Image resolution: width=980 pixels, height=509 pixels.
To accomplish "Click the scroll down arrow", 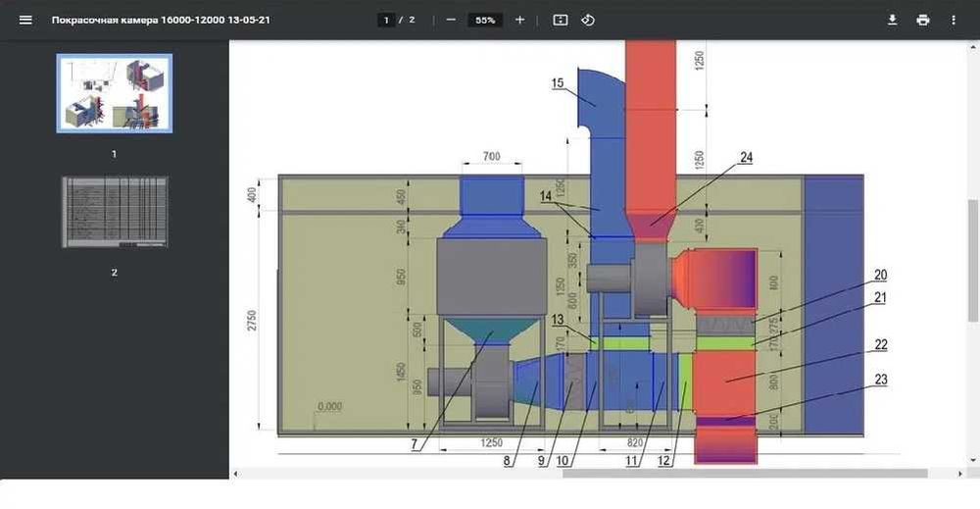I will pos(973,461).
